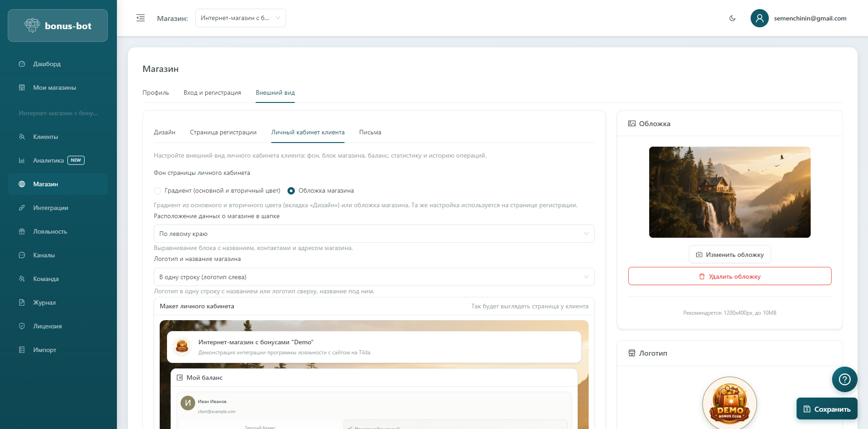Open the help question mark button
Screen dimensions: 868x429
(x=844, y=379)
